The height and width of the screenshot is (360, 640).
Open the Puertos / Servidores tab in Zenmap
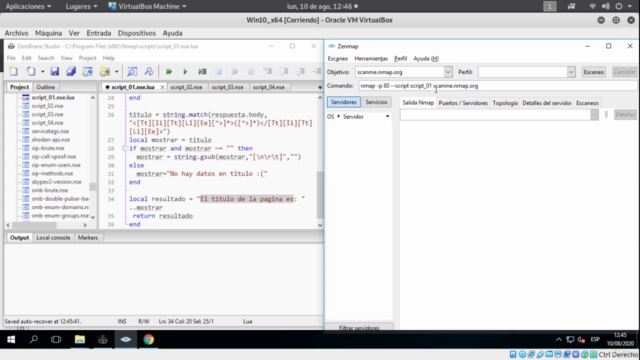(463, 103)
